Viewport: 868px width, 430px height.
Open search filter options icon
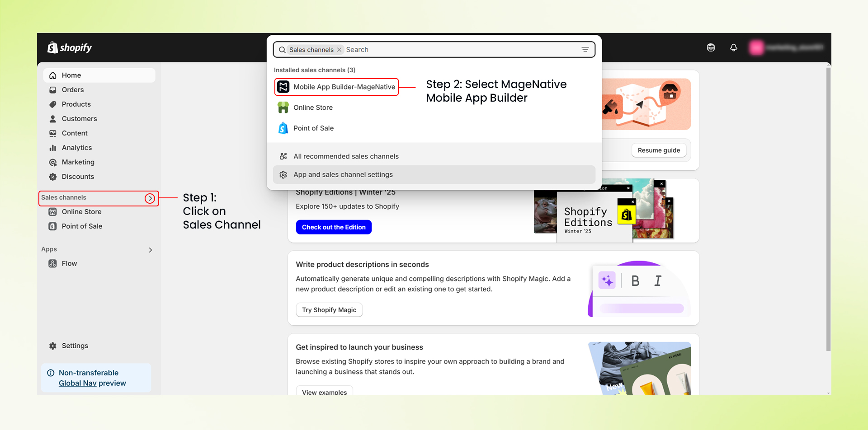coord(585,50)
